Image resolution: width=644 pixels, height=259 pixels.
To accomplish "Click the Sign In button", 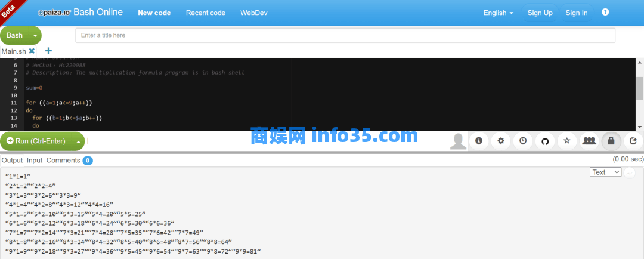I will 576,13.
